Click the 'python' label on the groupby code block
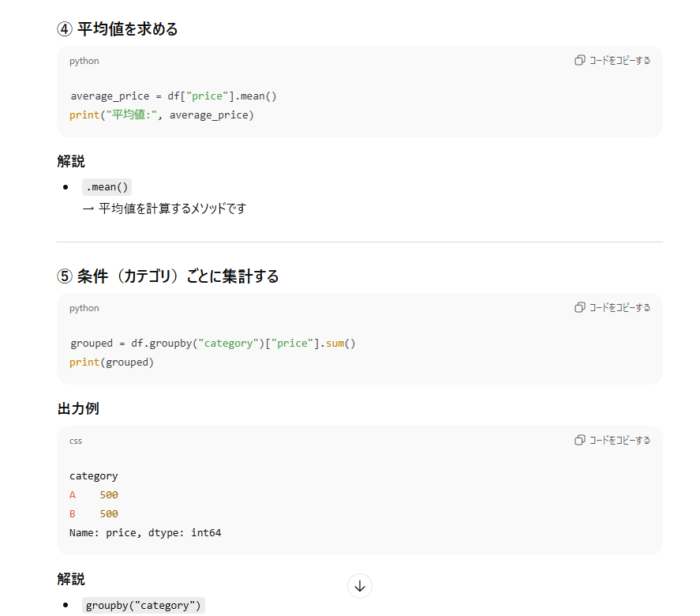700x616 pixels. [84, 307]
